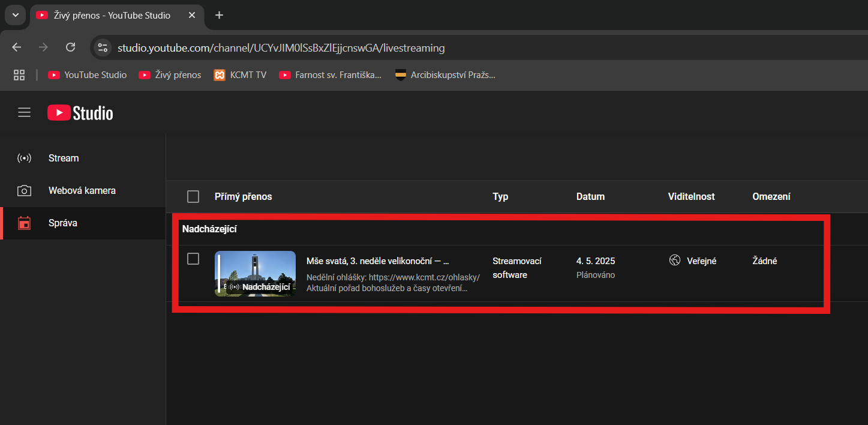The image size is (868, 425).
Task: Open site info icon in address bar
Action: point(103,47)
